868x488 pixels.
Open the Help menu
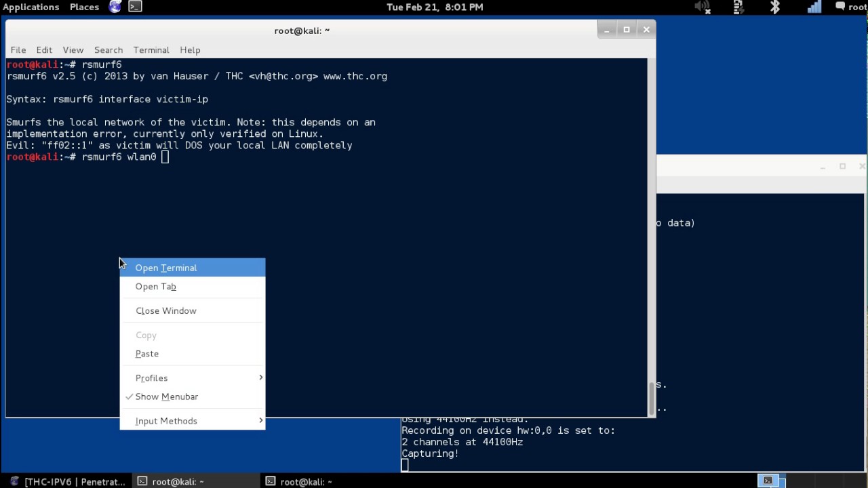[190, 49]
